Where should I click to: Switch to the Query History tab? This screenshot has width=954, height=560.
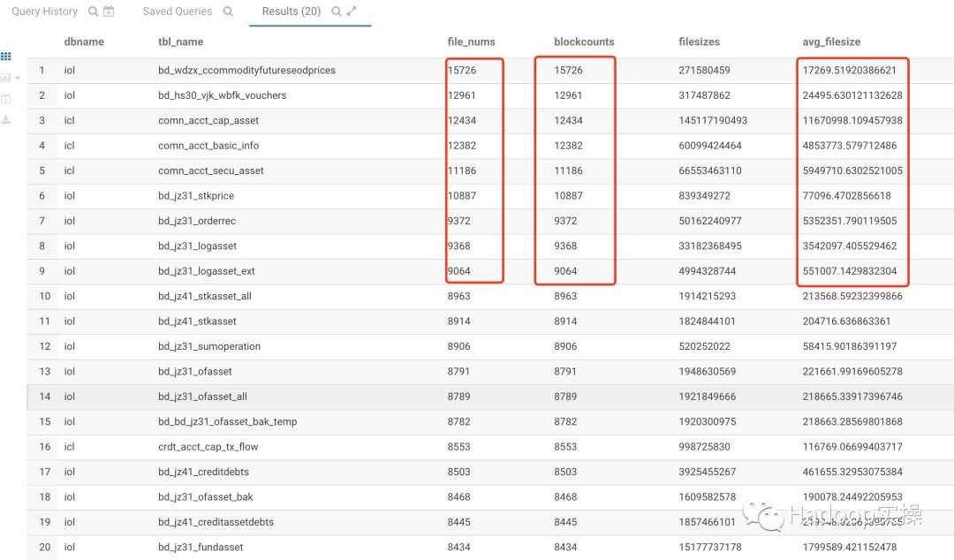(x=44, y=11)
